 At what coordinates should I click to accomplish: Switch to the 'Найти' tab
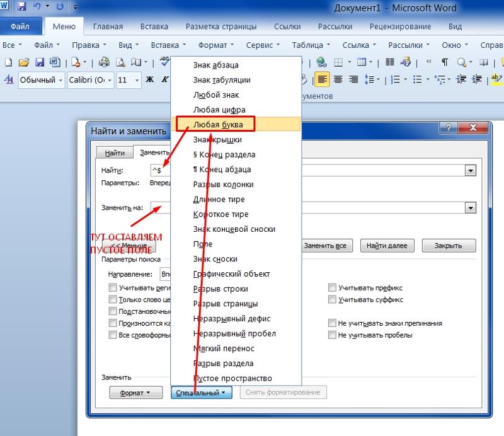115,152
